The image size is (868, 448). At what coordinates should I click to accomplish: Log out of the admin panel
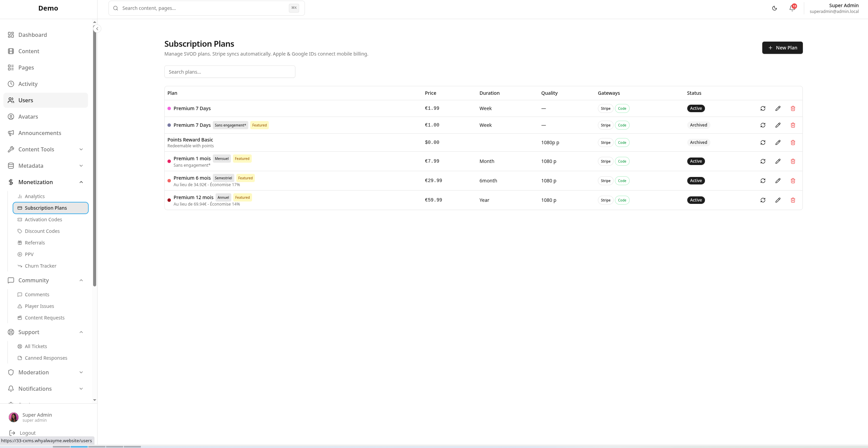coord(27,433)
